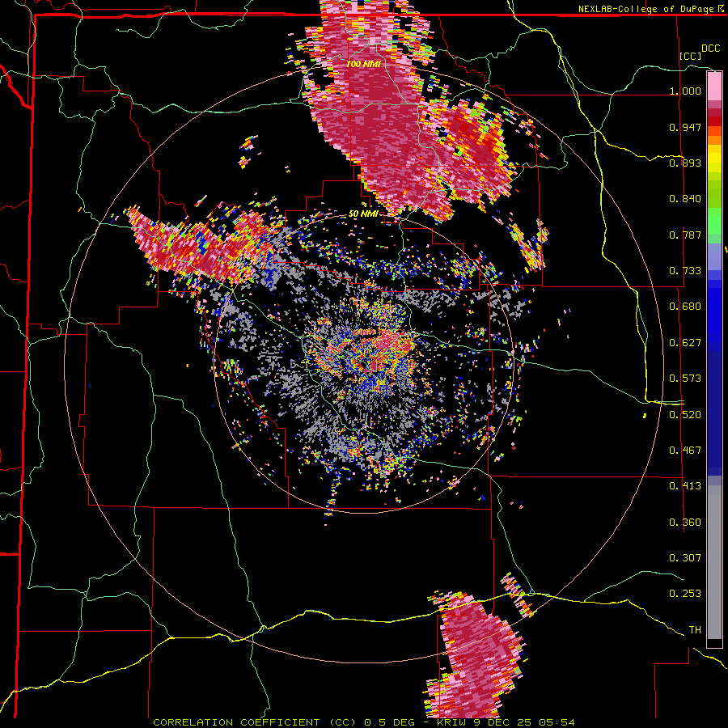Click the 0.840 legend value

click(x=685, y=199)
